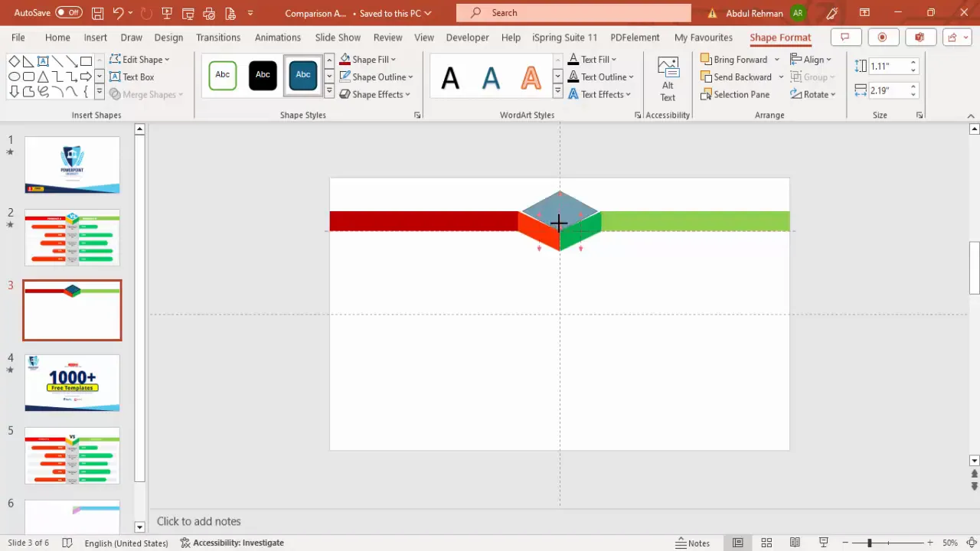The height and width of the screenshot is (551, 980).
Task: Apply the black A WordArt style
Action: pyautogui.click(x=450, y=77)
